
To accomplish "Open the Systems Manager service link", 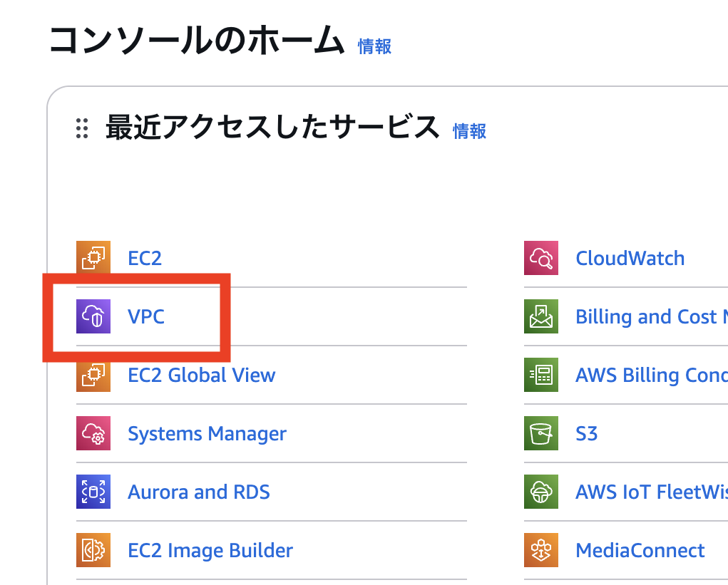I will coord(207,433).
